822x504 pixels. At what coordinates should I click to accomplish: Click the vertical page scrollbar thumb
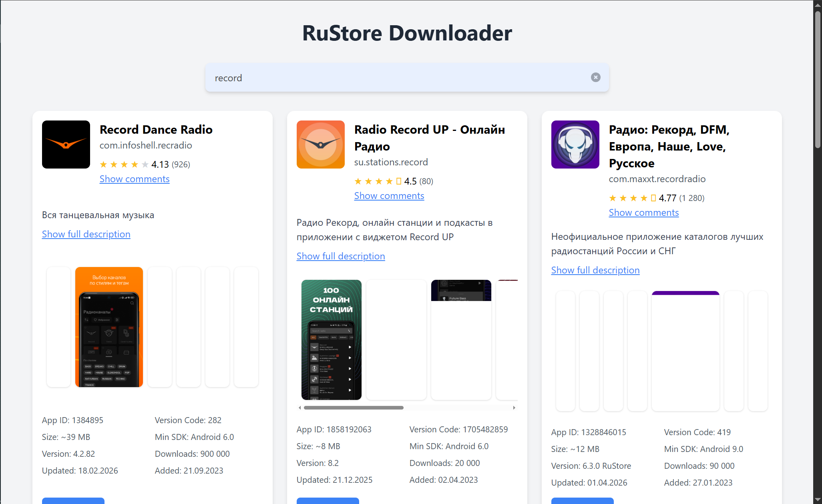(818, 80)
